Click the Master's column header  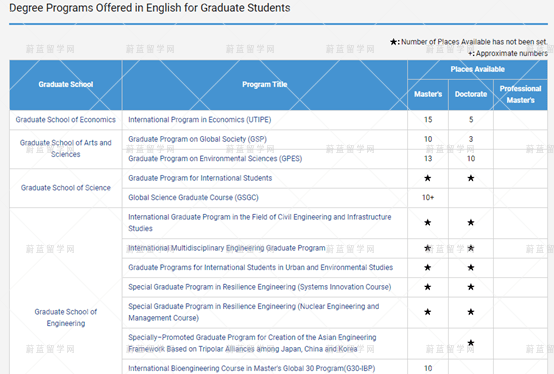[428, 94]
